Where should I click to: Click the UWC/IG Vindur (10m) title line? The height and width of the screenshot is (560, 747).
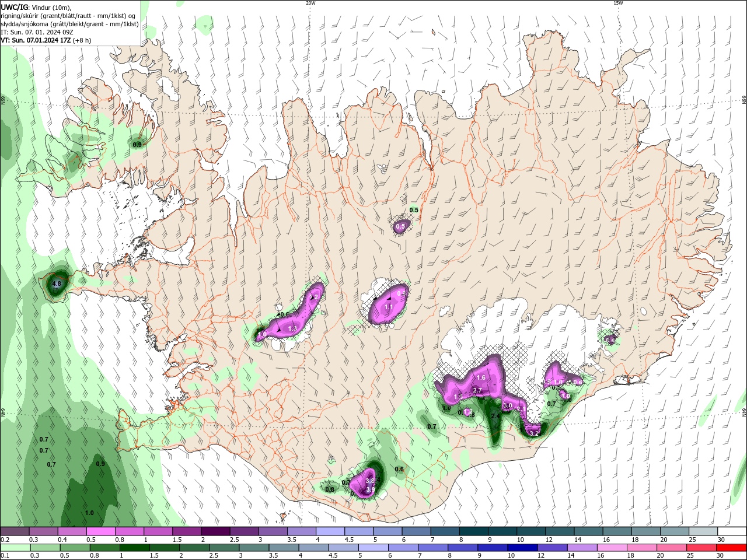[36, 7]
